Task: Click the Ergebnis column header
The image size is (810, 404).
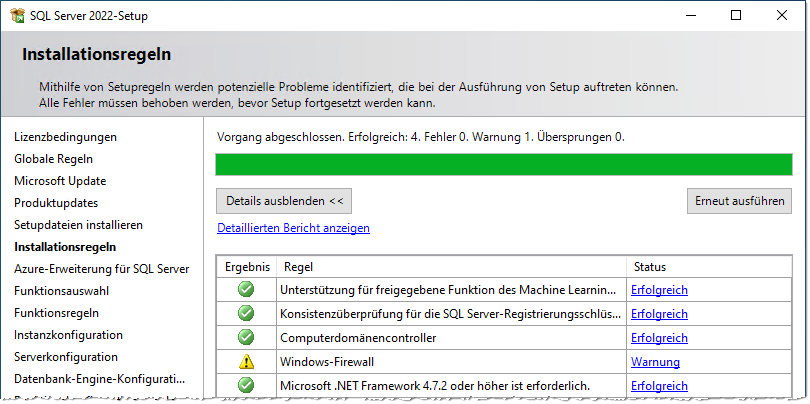Action: [247, 267]
